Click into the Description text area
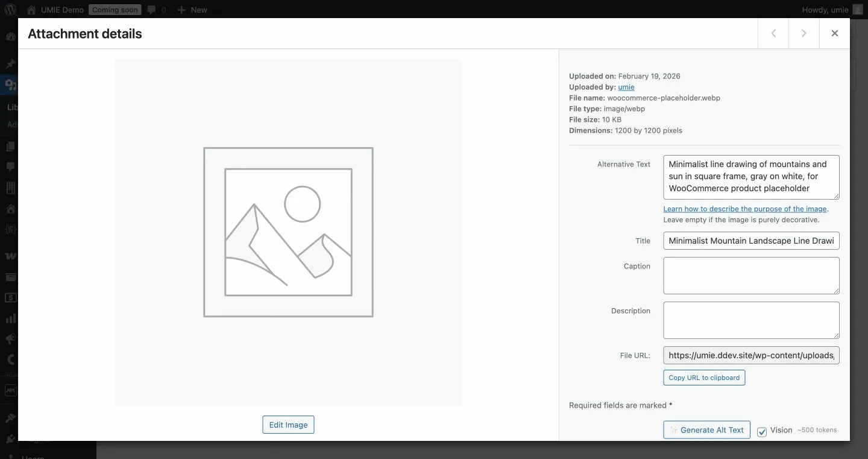This screenshot has height=459, width=868. coord(752,320)
